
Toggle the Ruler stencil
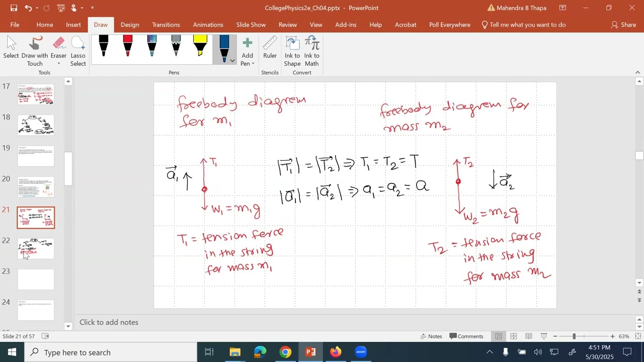click(x=270, y=48)
